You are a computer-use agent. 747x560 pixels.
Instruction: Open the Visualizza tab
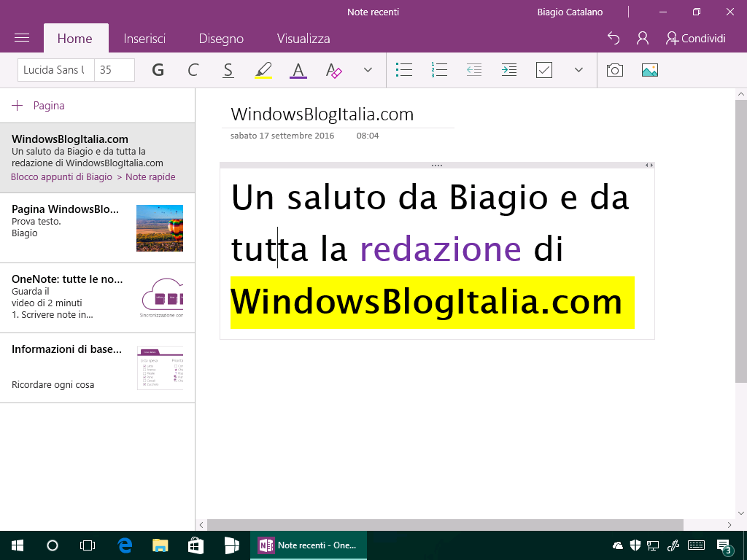click(303, 39)
